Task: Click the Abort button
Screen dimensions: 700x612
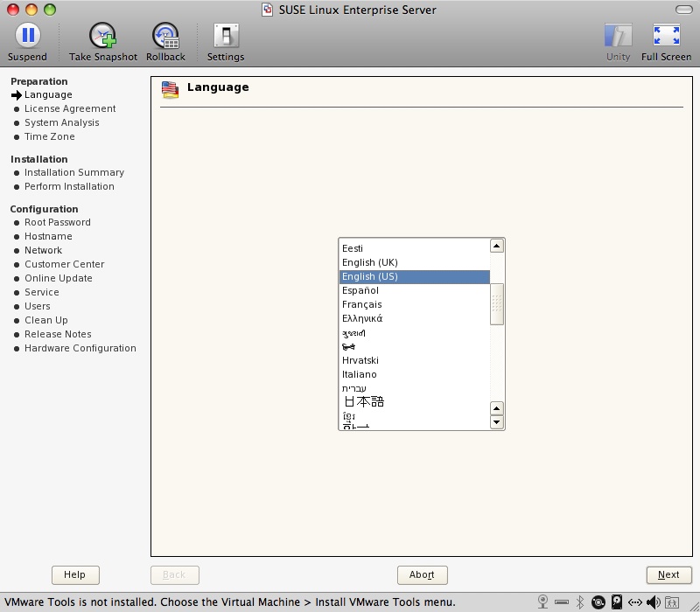Action: tap(422, 574)
